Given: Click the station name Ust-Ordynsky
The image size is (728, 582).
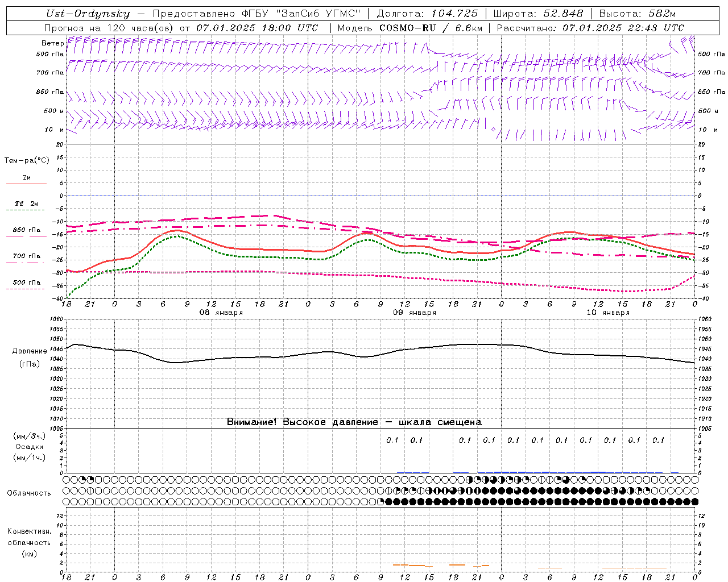Looking at the screenshot, I should click(88, 14).
